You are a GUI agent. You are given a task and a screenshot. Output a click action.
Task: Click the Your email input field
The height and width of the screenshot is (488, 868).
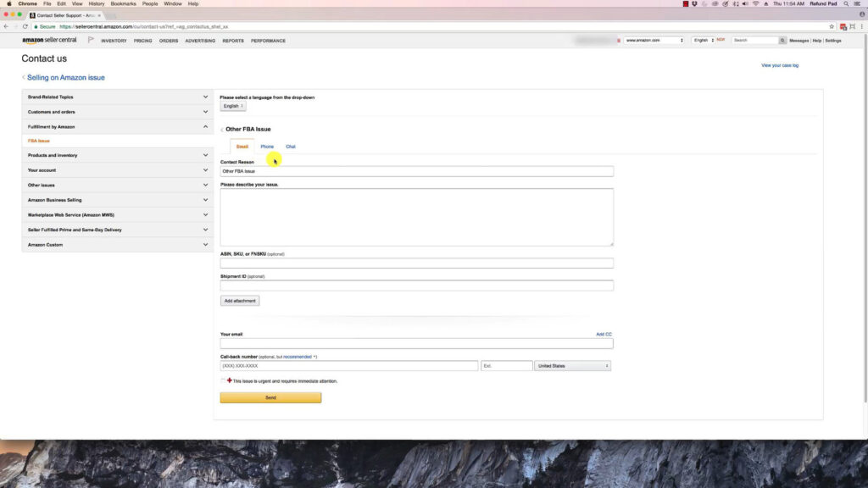[x=416, y=344]
